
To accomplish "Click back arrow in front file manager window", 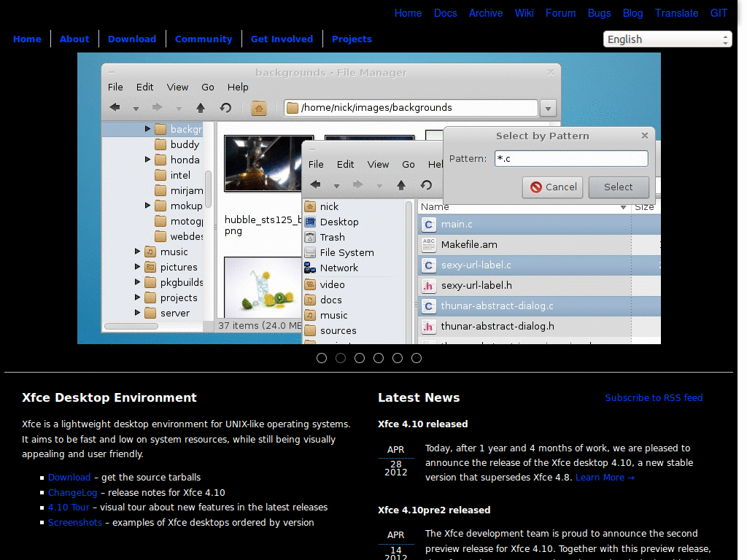I will pos(315,184).
